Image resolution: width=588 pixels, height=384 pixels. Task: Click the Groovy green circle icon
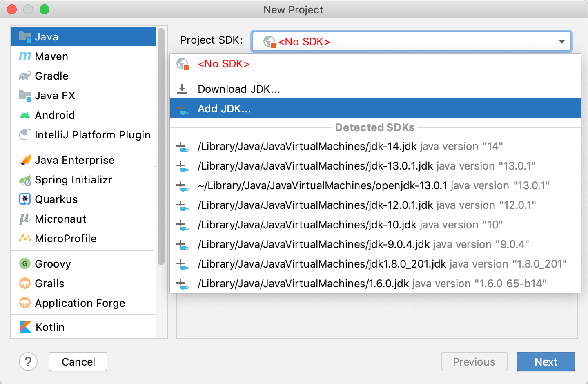point(25,263)
